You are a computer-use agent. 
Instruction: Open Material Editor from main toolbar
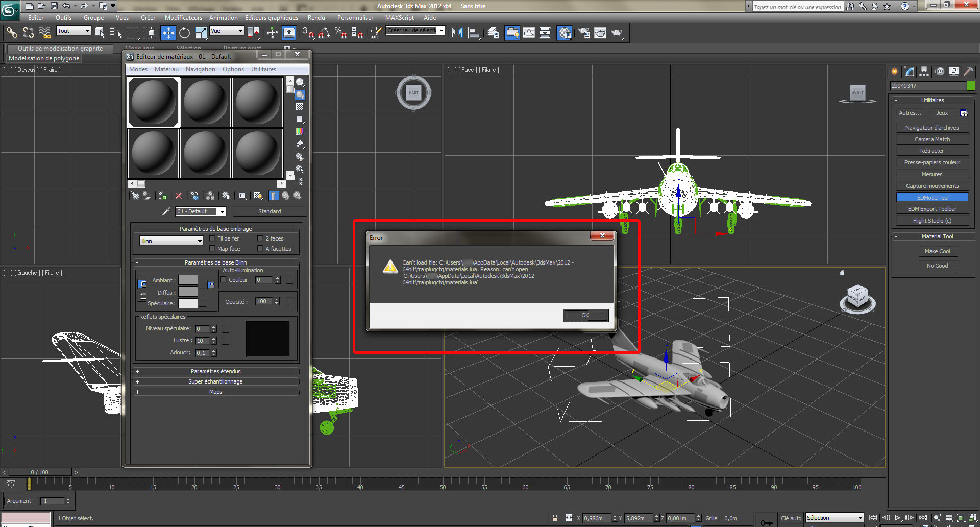(x=565, y=33)
